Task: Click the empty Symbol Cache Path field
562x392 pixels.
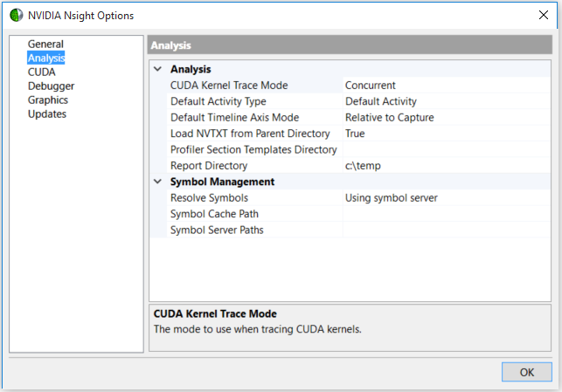Action: pos(447,214)
